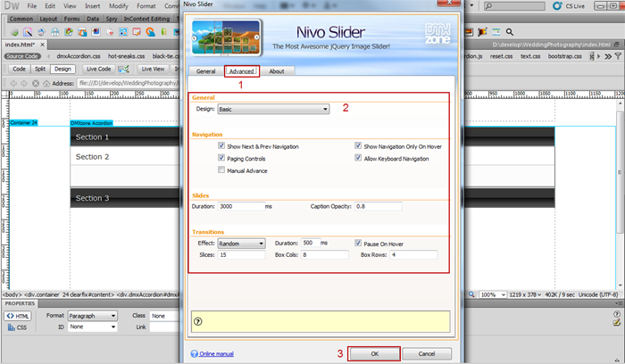Click browser Forward arrow in Dreamweaver address bar
625x364 pixels.
coord(24,83)
